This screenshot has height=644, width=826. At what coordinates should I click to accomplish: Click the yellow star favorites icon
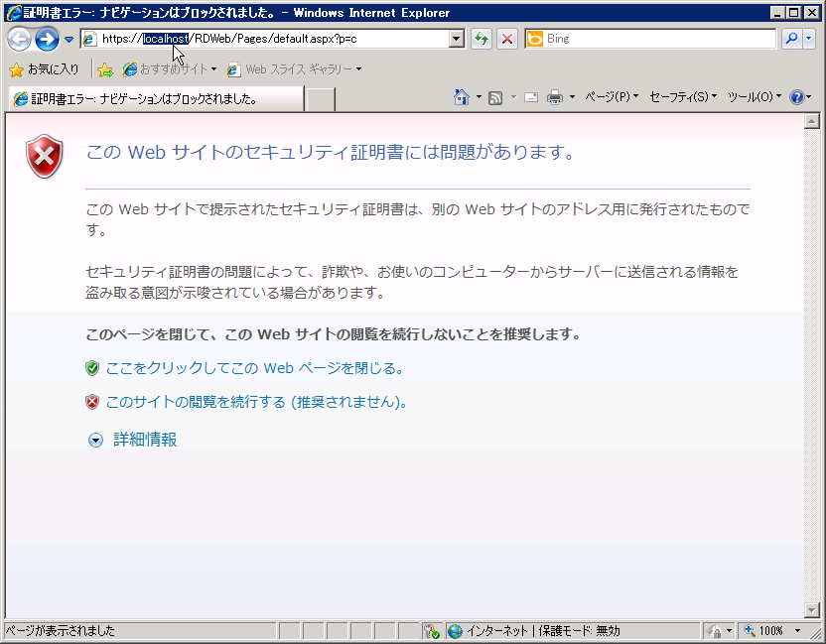(x=16, y=69)
